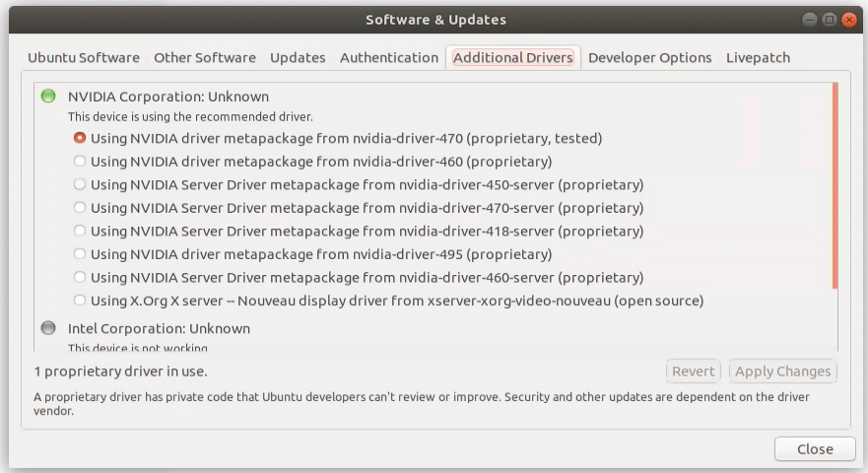
Task: Choose the nvidia-driver-450-server option
Action: click(80, 184)
